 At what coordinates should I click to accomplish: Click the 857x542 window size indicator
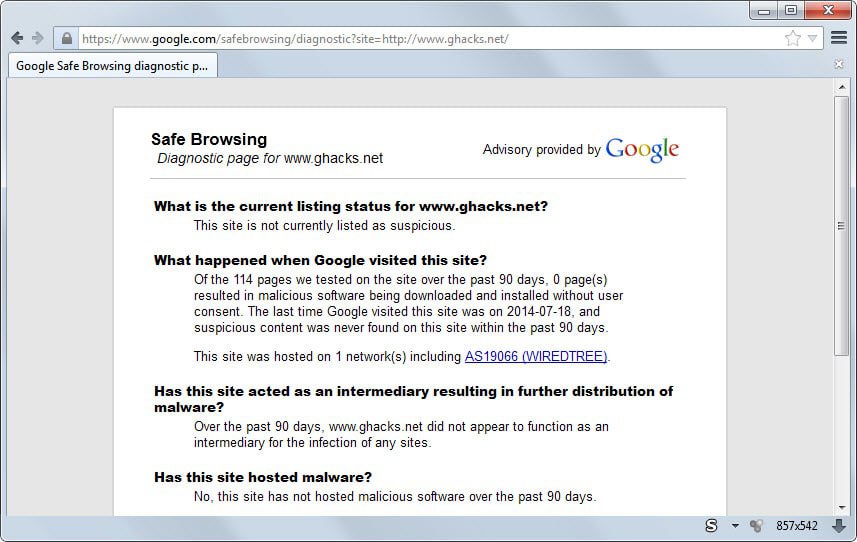click(x=797, y=526)
